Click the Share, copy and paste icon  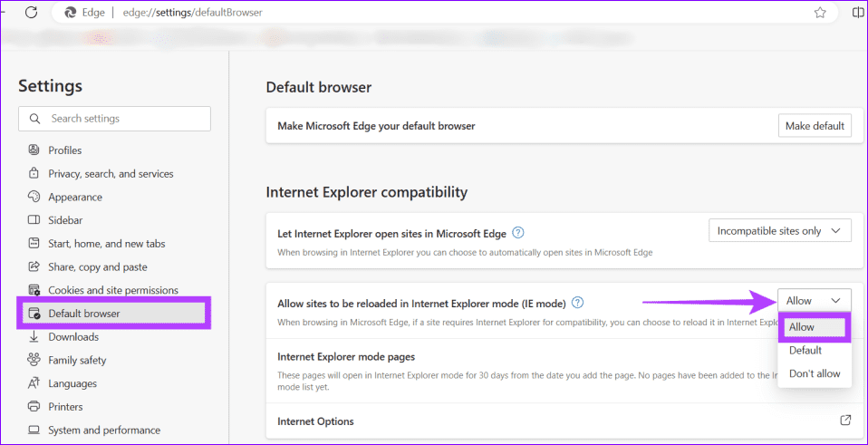(x=34, y=266)
